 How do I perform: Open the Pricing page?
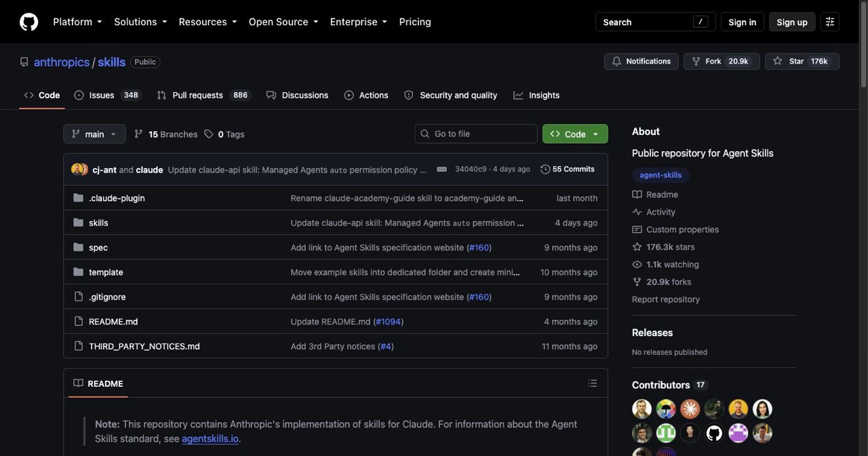[415, 22]
